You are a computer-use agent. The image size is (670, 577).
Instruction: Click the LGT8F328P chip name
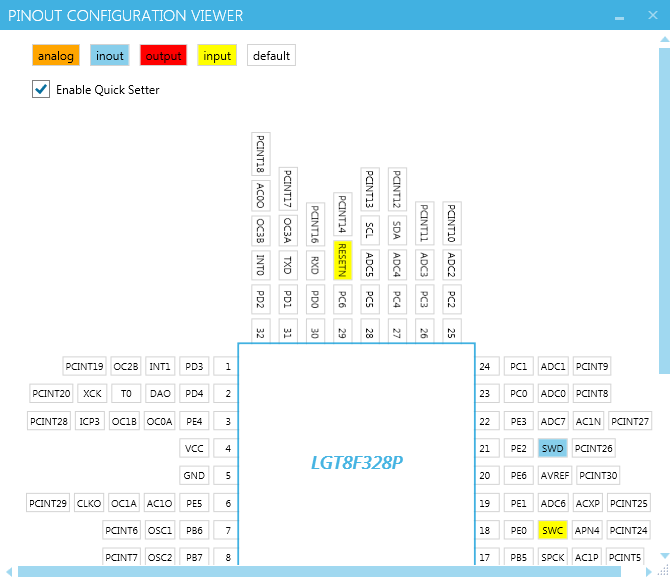tap(356, 463)
